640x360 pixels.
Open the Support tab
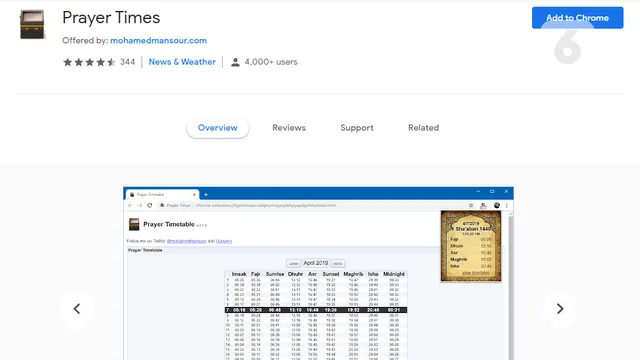point(357,128)
